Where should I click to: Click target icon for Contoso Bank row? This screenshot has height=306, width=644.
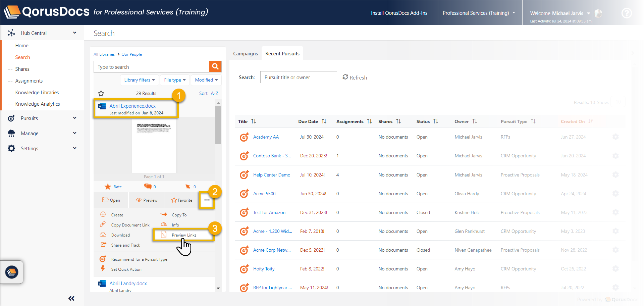click(244, 156)
